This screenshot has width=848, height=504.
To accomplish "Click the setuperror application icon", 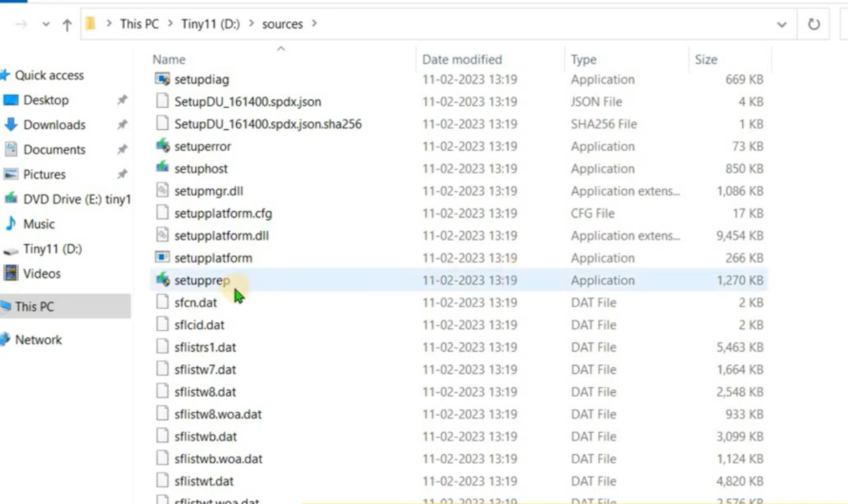I will coord(162,146).
